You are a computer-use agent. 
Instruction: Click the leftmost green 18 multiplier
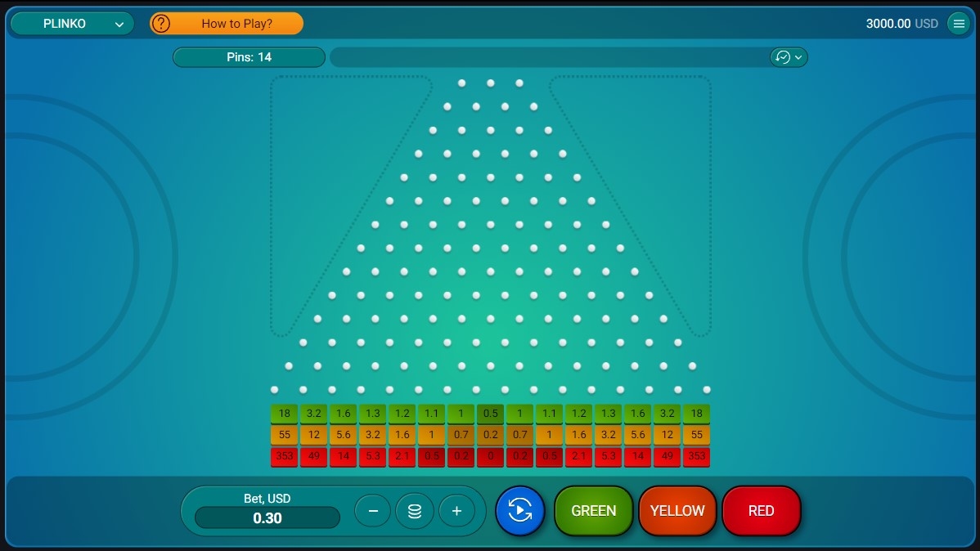coord(285,414)
